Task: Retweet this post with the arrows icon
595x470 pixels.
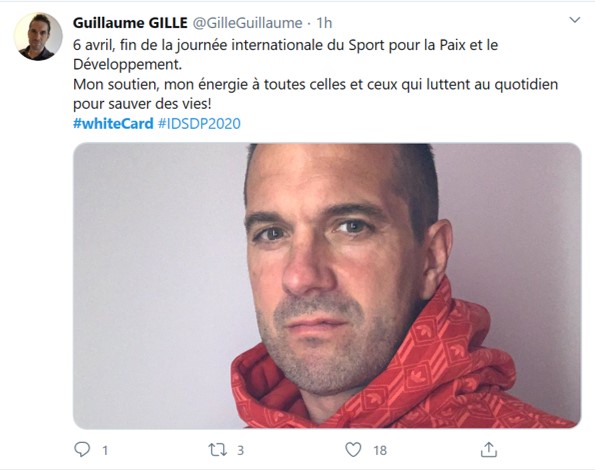Action: [217, 450]
